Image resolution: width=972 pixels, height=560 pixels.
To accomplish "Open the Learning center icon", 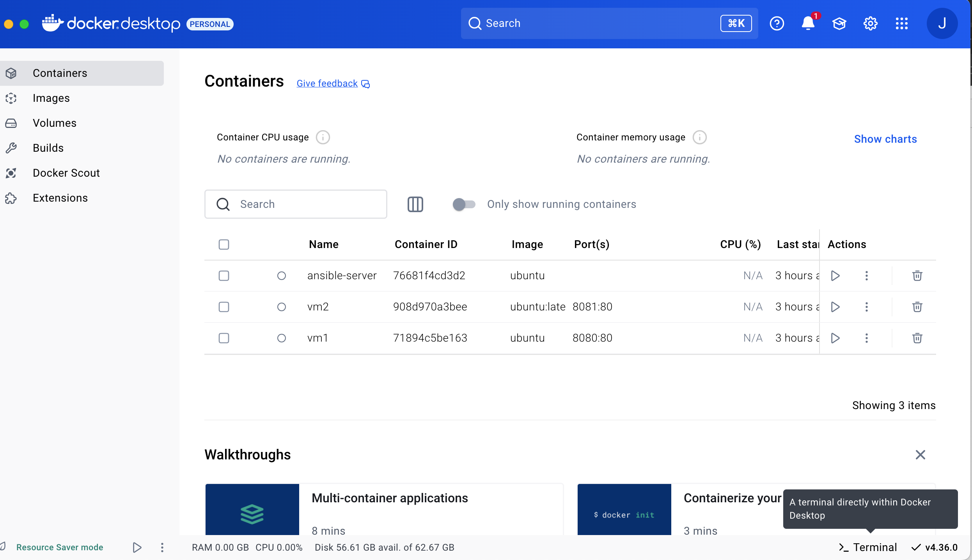I will [839, 23].
